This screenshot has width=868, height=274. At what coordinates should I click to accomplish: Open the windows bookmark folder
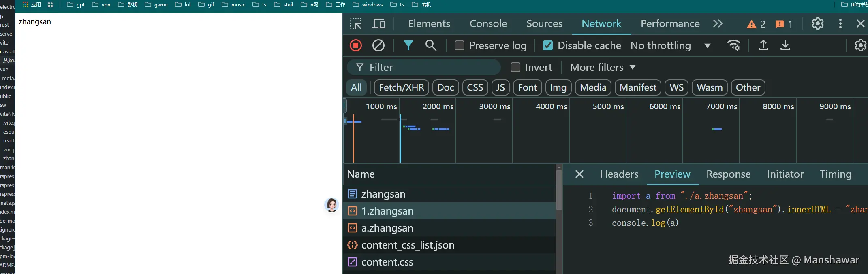tap(368, 5)
